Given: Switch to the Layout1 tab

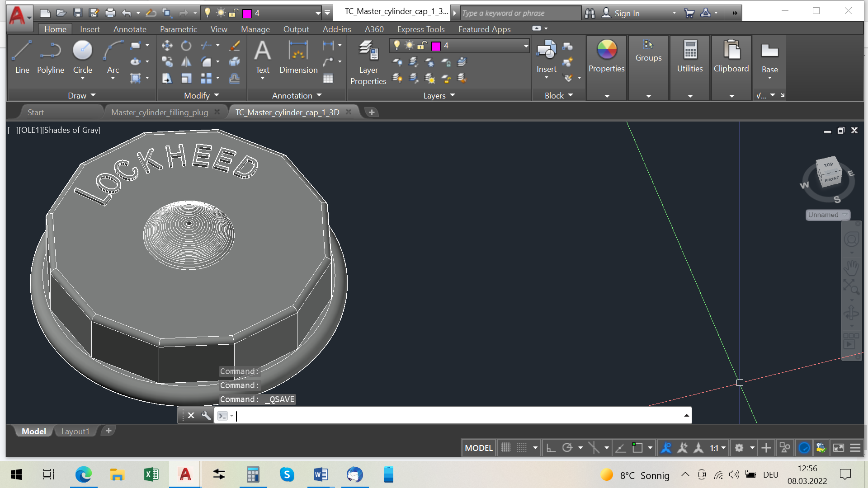Looking at the screenshot, I should pos(75,431).
